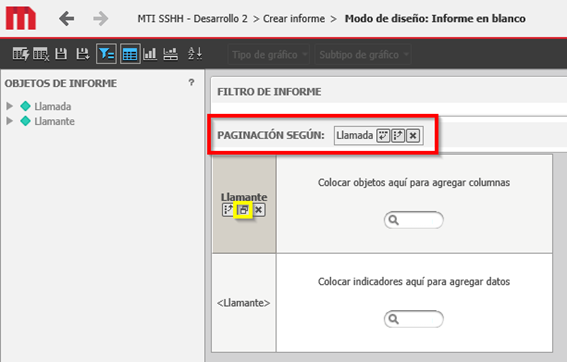Select Llamada in report objects
567x362 pixels.
pos(52,106)
